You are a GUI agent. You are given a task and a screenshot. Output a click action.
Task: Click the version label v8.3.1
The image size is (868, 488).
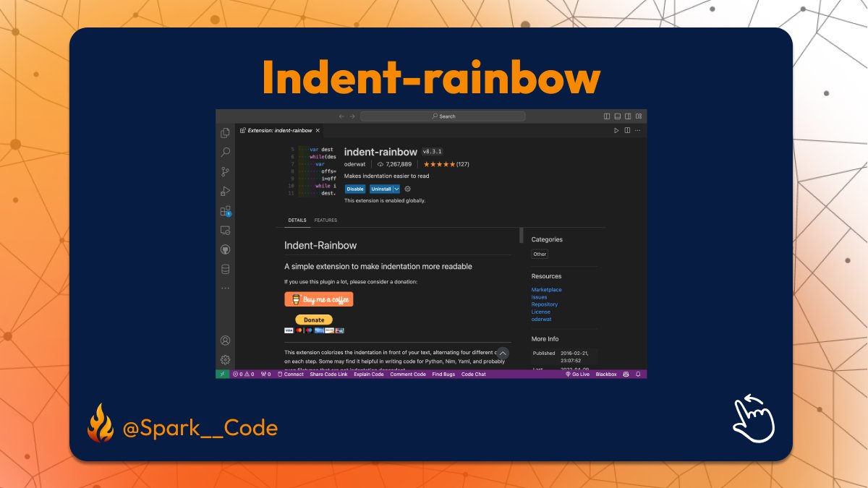click(x=433, y=152)
